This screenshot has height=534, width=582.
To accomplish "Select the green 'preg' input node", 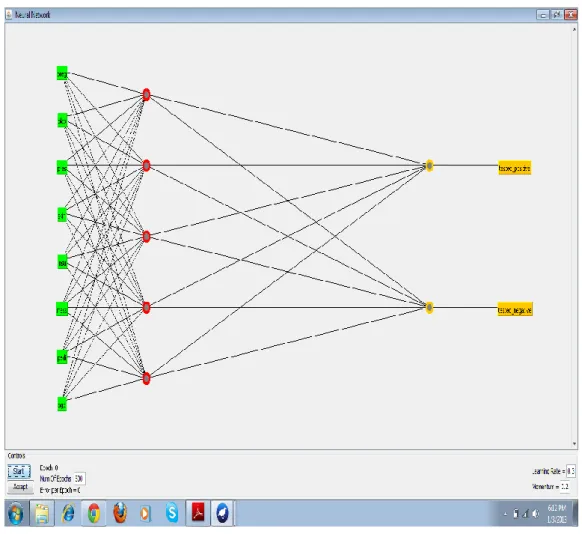I will 62,73.
